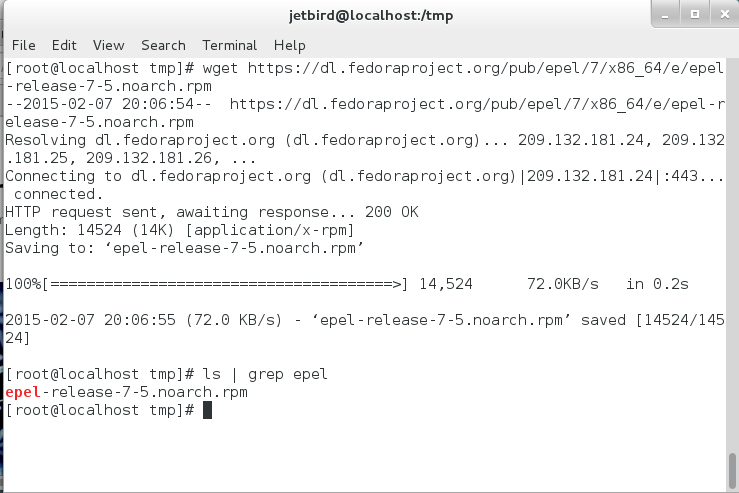Click the wget command line text
Viewport: 739px width, 493px height.
[x=365, y=77]
